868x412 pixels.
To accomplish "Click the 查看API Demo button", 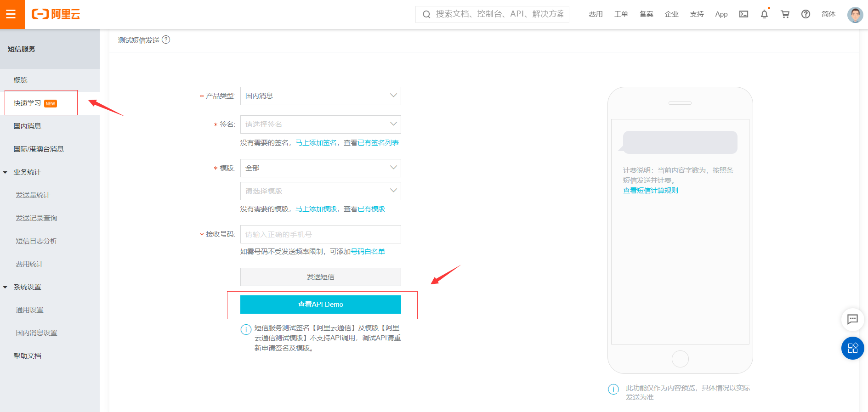I will [320, 305].
